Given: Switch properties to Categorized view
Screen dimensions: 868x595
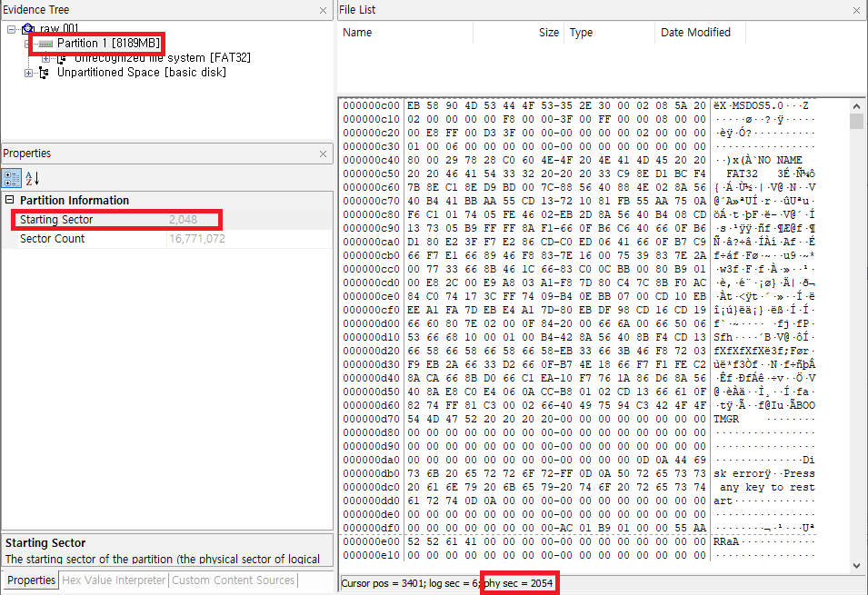Looking at the screenshot, I should pyautogui.click(x=12, y=178).
